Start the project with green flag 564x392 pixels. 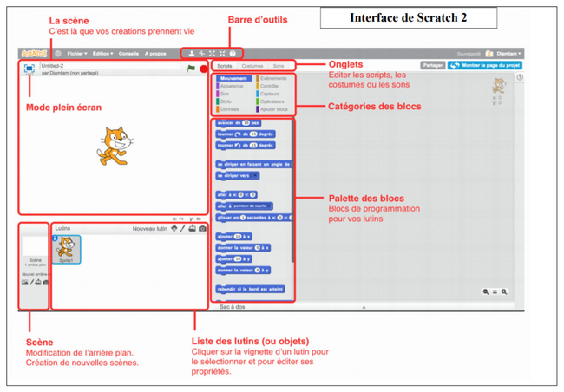pyautogui.click(x=191, y=68)
